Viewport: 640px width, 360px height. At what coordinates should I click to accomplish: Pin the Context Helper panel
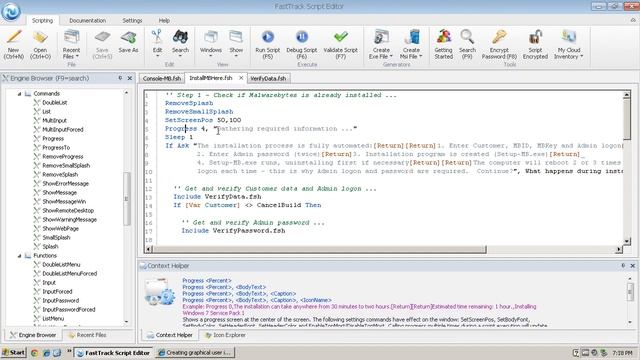tap(623, 266)
